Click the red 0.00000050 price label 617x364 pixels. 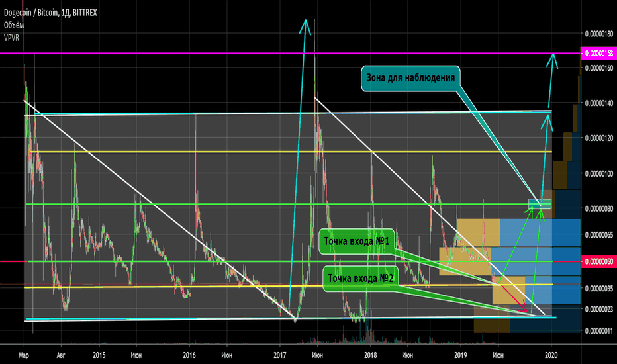pos(598,261)
